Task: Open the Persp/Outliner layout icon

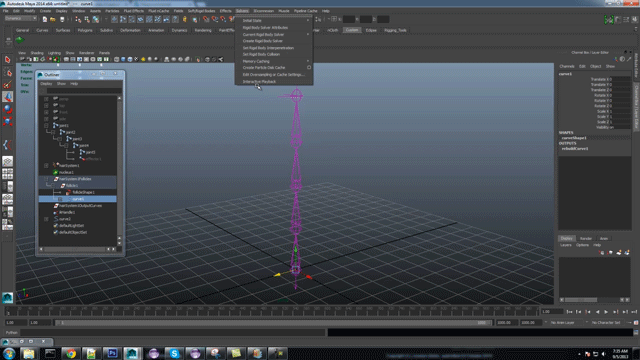Action: click(7, 187)
